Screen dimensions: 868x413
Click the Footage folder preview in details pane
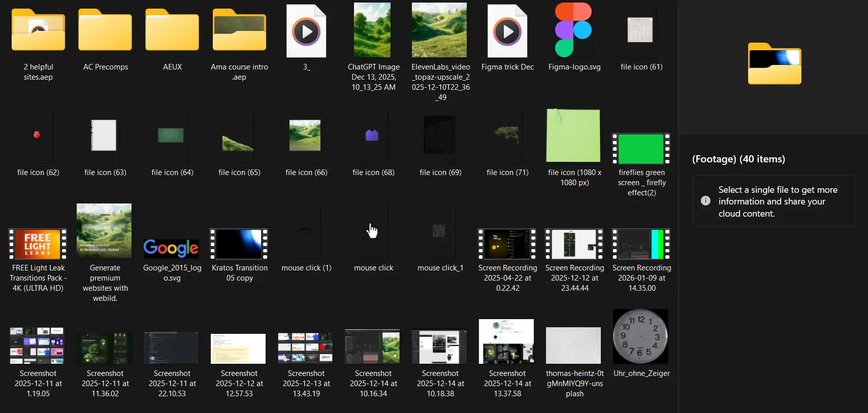774,64
